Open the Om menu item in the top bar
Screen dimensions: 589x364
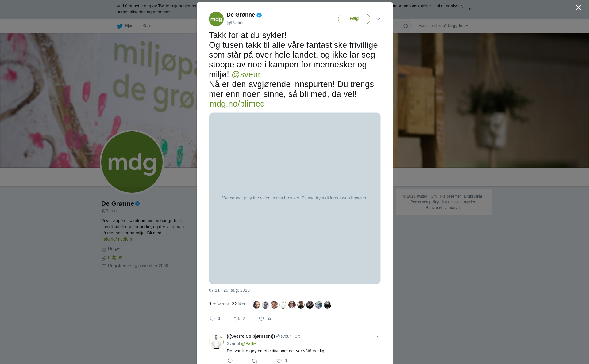click(x=146, y=26)
